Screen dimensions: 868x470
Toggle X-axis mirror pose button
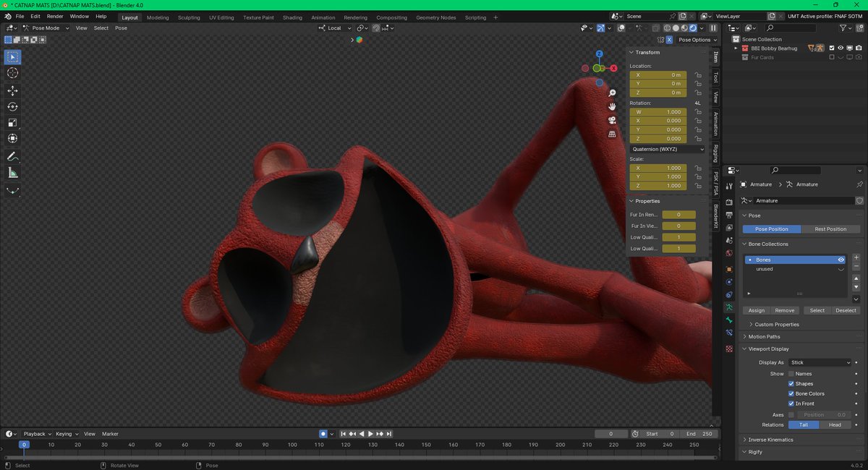[x=669, y=40]
